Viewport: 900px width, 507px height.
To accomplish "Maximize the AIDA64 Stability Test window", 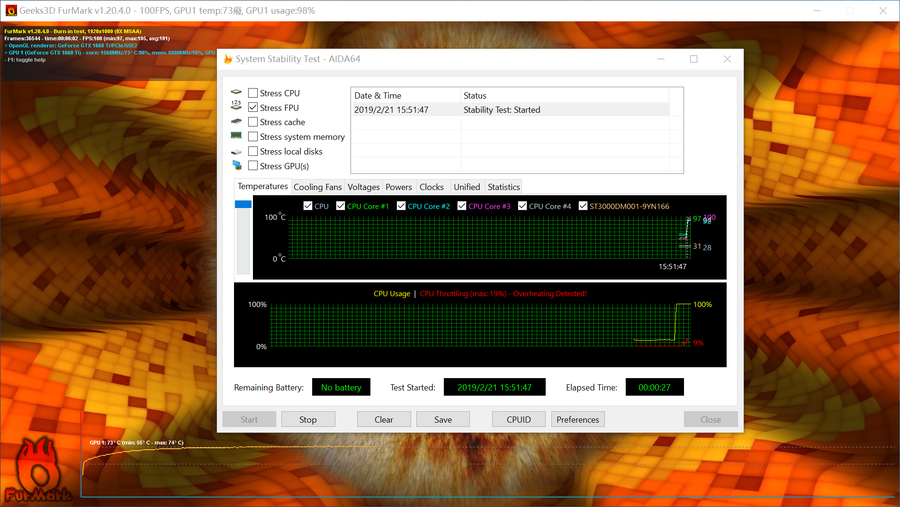I will [693, 59].
